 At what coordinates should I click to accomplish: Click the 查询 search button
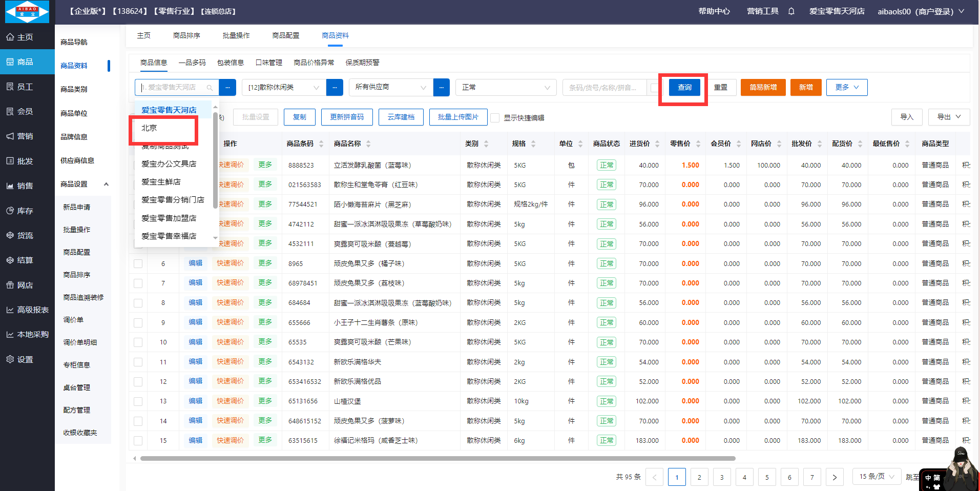(684, 87)
